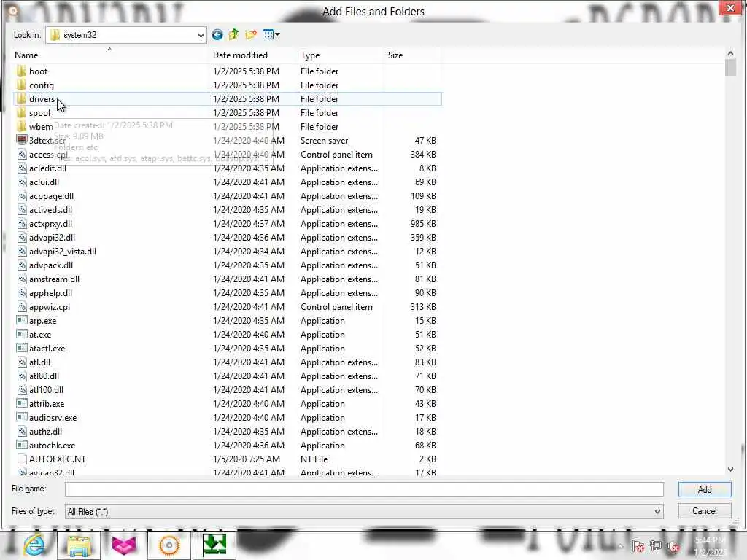The width and height of the screenshot is (747, 560).
Task: Click the network tray icon
Action: 656,546
